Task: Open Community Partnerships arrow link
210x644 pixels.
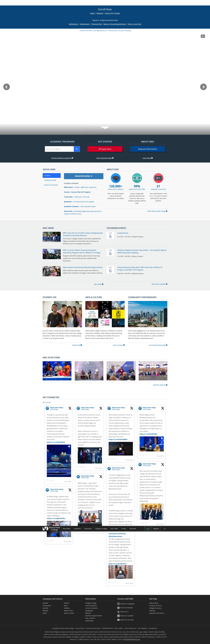Action: click(x=158, y=345)
